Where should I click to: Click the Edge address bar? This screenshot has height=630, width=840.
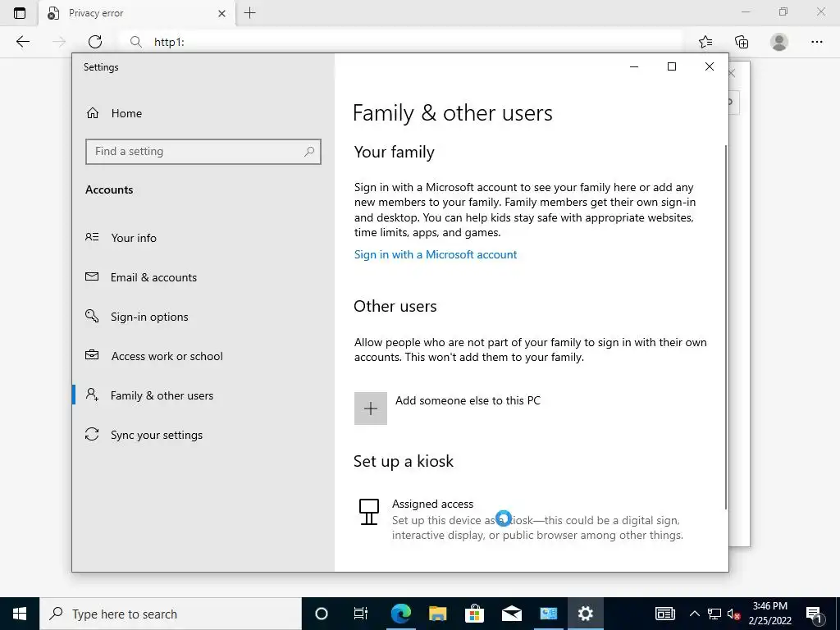(x=402, y=42)
